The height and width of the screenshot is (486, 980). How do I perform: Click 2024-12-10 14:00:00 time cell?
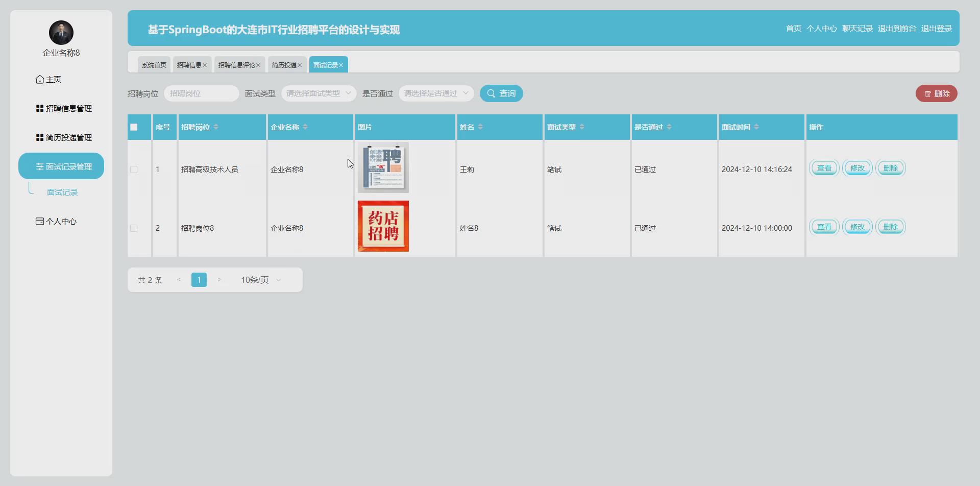[757, 228]
